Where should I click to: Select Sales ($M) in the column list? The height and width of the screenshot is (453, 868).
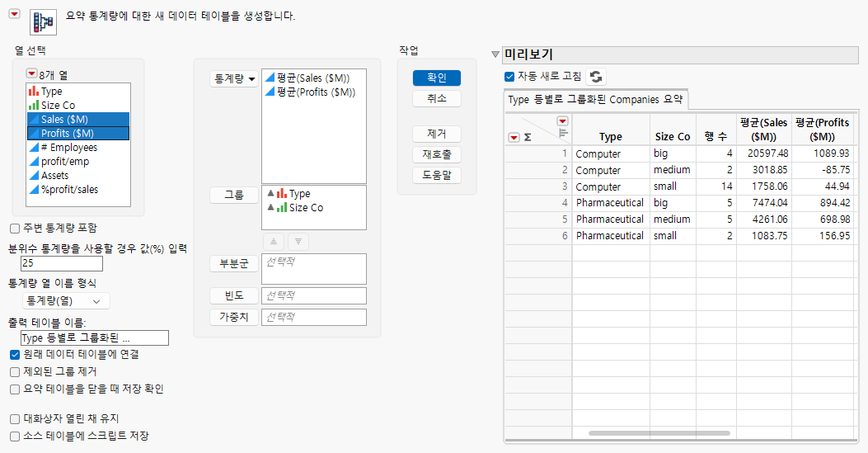coord(78,119)
